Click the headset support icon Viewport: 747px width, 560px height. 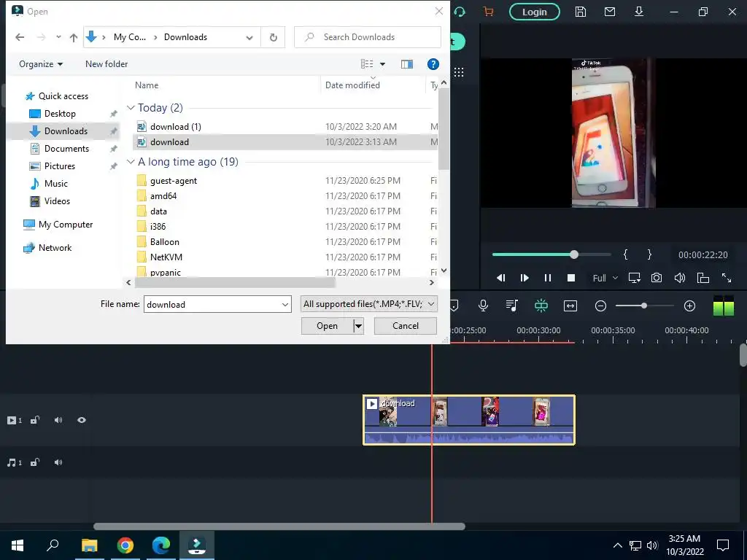point(460,12)
